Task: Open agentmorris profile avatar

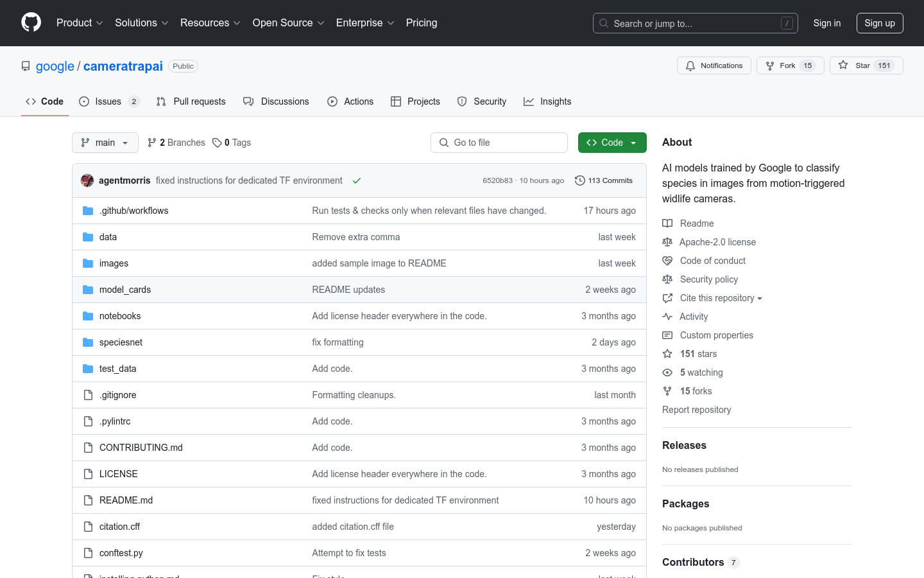Action: [87, 180]
